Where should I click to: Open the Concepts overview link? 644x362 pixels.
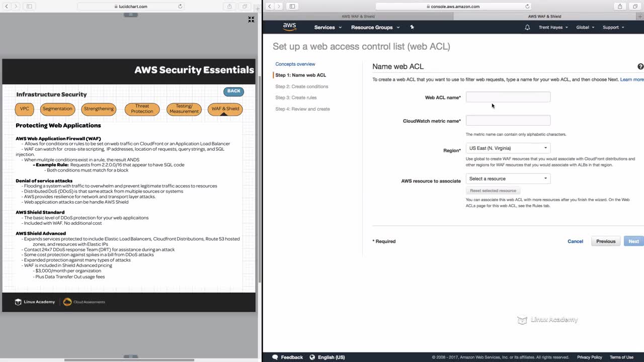click(295, 64)
